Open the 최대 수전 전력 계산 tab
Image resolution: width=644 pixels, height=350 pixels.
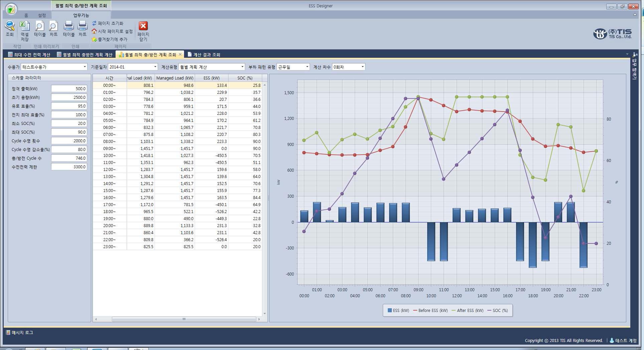[29, 54]
